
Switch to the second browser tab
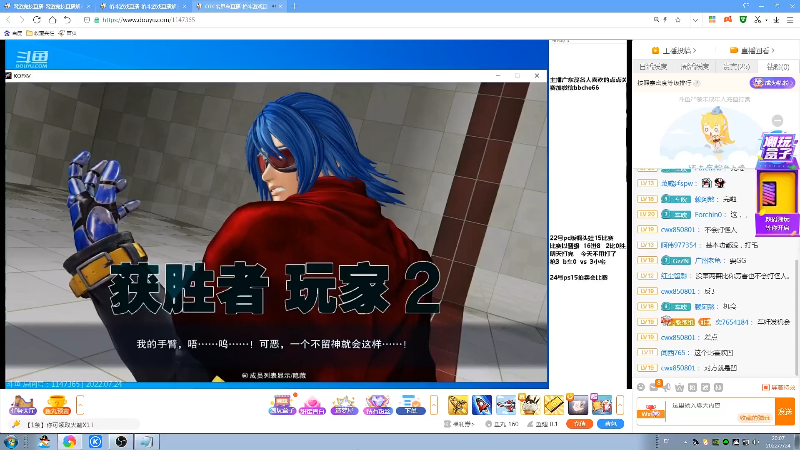click(143, 6)
